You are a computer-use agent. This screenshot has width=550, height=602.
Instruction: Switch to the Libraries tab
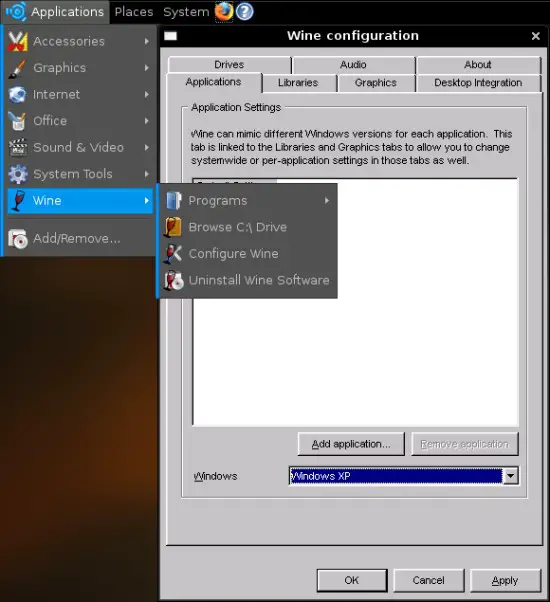click(298, 83)
